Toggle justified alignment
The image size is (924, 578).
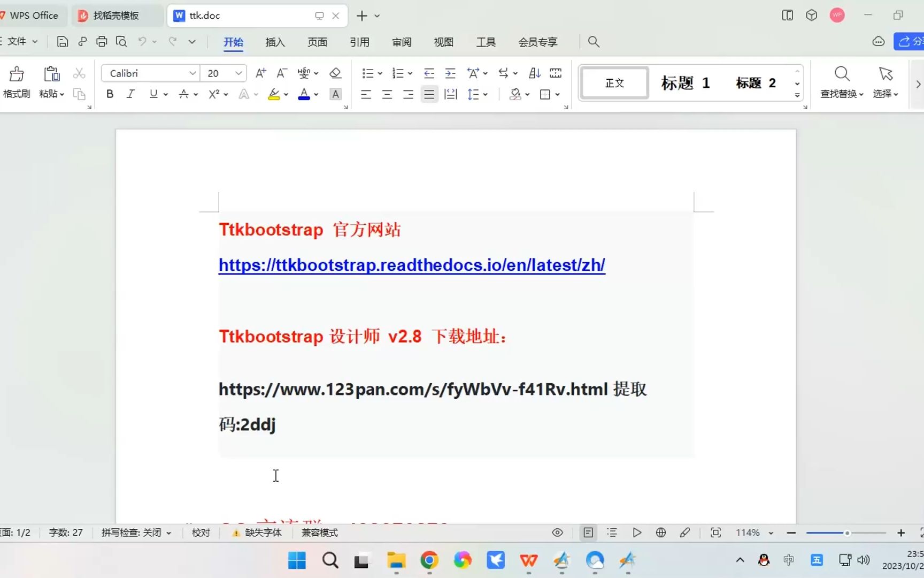pos(429,95)
